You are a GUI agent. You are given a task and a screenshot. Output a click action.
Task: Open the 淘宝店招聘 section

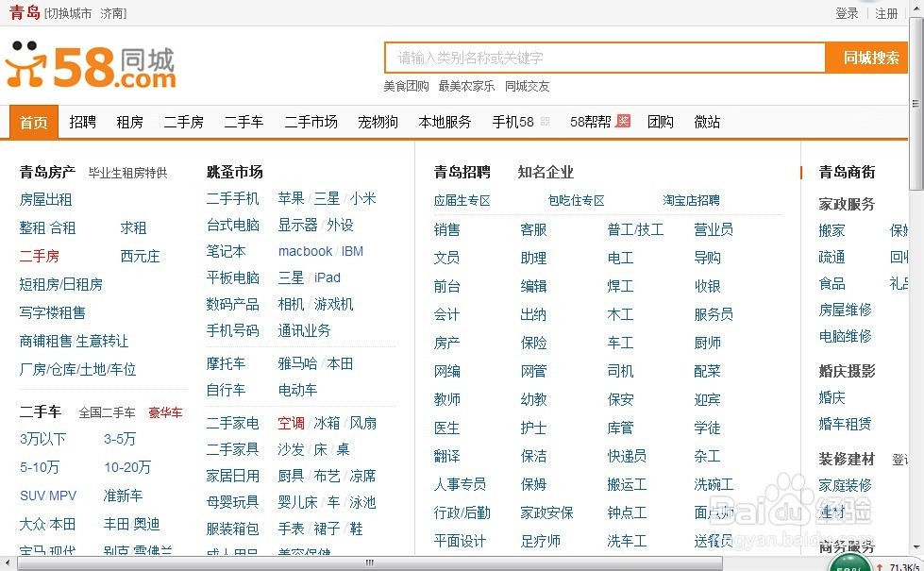tap(691, 200)
